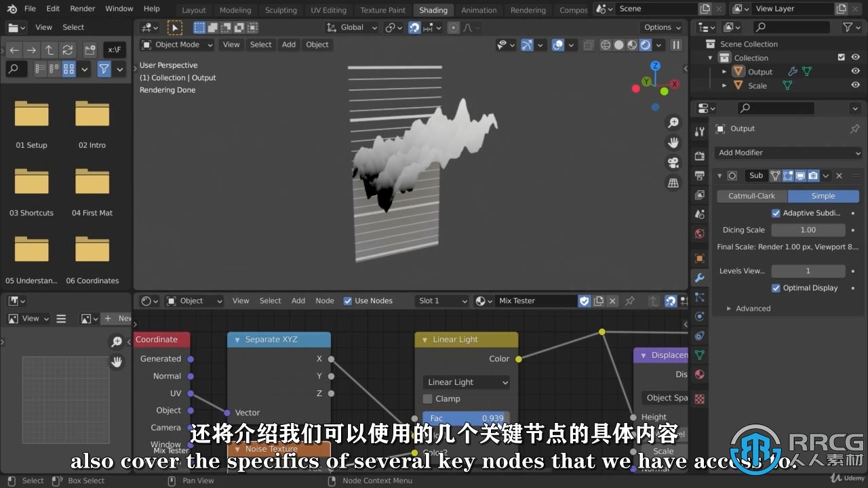The height and width of the screenshot is (488, 868).
Task: Open the Render menu
Action: (x=83, y=9)
